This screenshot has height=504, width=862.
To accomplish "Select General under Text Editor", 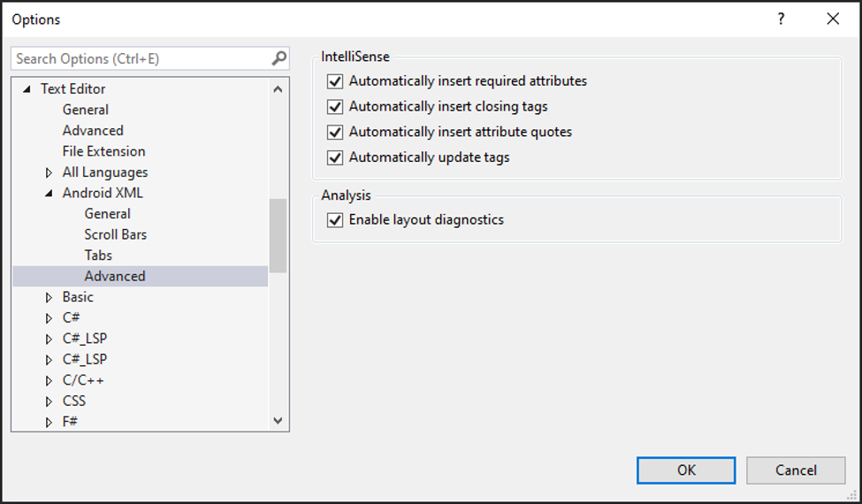I will click(x=85, y=110).
